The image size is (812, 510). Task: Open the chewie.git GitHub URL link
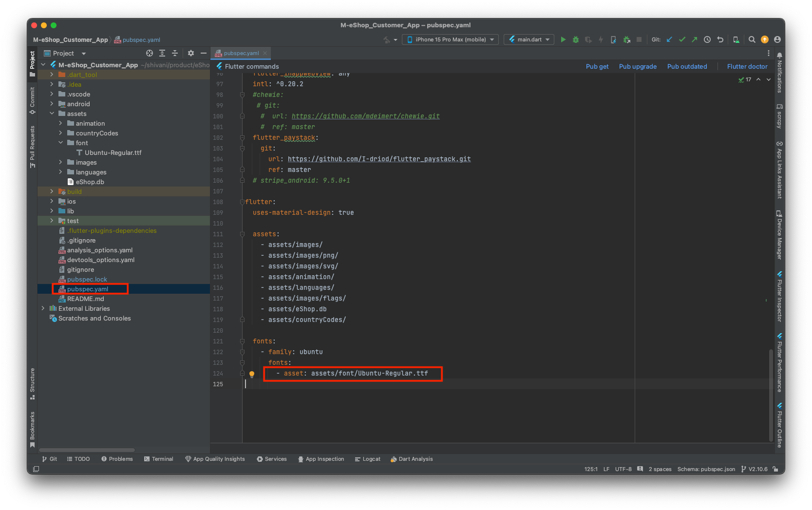(x=365, y=116)
